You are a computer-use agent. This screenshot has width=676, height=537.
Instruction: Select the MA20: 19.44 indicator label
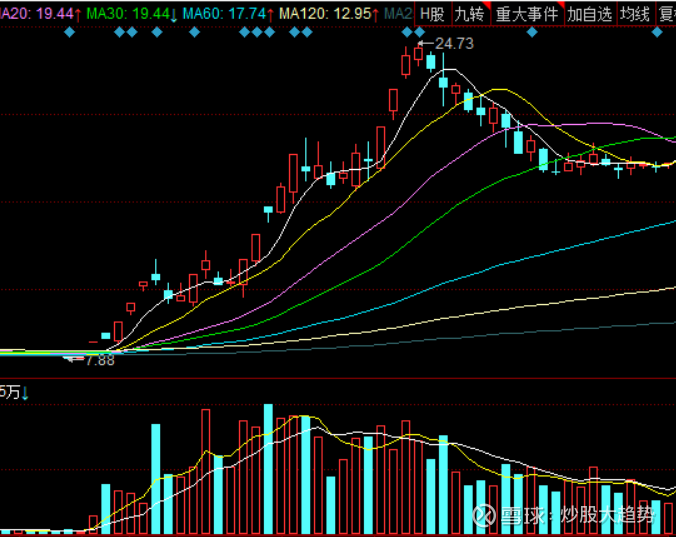point(39,14)
